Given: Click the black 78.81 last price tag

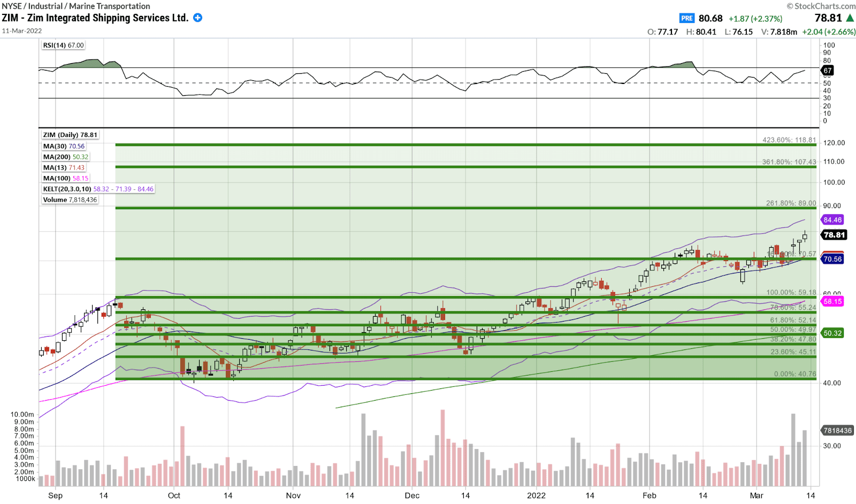Looking at the screenshot, I should [x=834, y=235].
